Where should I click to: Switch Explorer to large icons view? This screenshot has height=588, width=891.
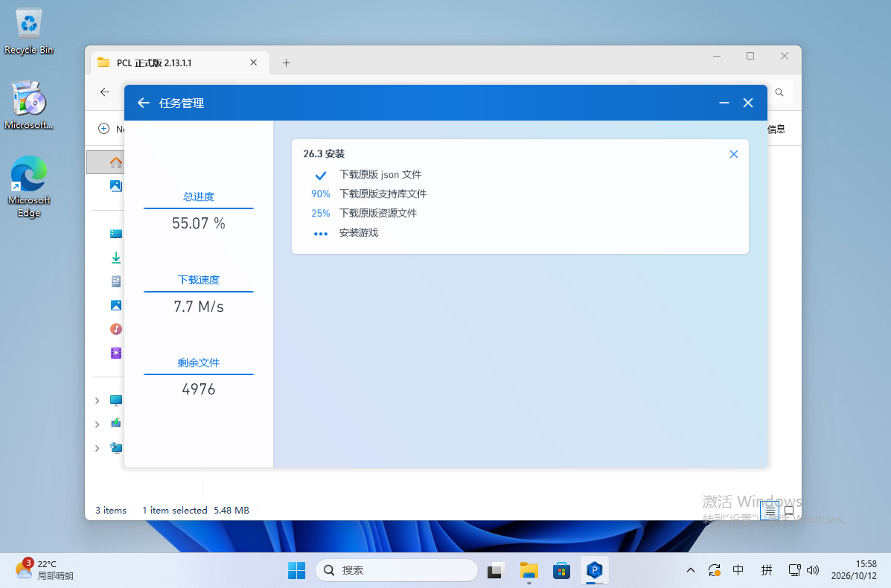click(x=789, y=511)
